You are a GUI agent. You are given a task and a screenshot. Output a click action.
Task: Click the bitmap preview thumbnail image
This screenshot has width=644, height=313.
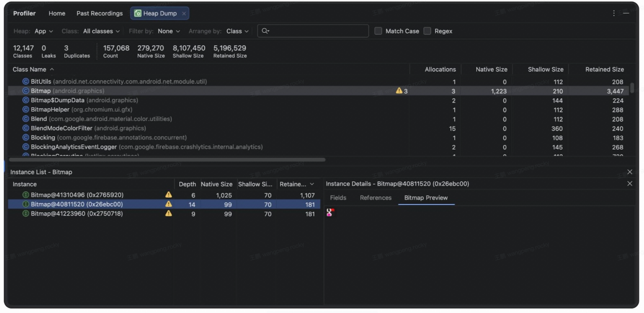[330, 213]
